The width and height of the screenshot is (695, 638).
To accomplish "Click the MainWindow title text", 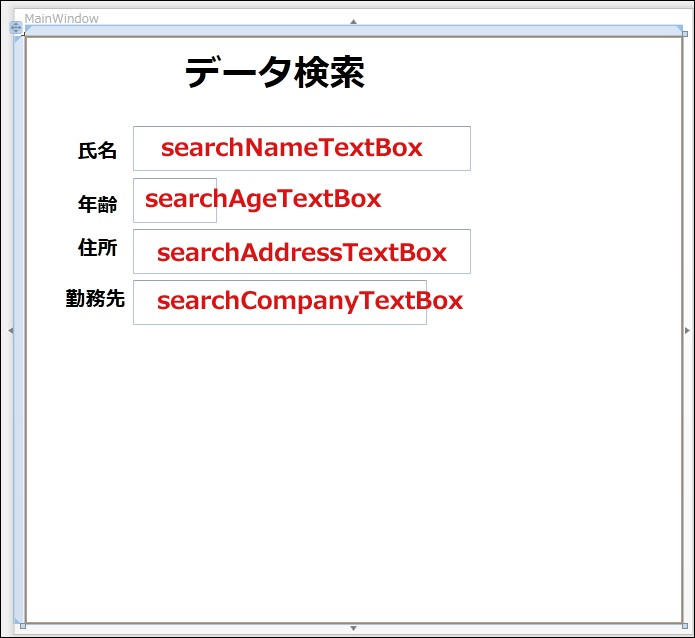I will (62, 19).
